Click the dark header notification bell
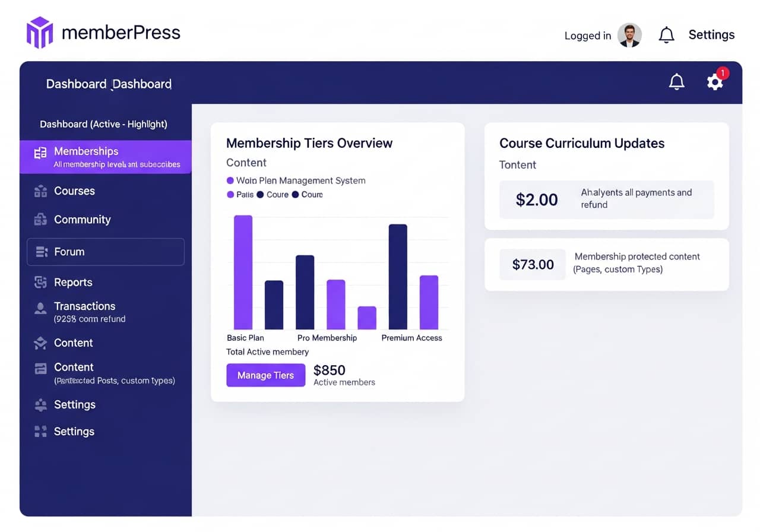 click(676, 81)
